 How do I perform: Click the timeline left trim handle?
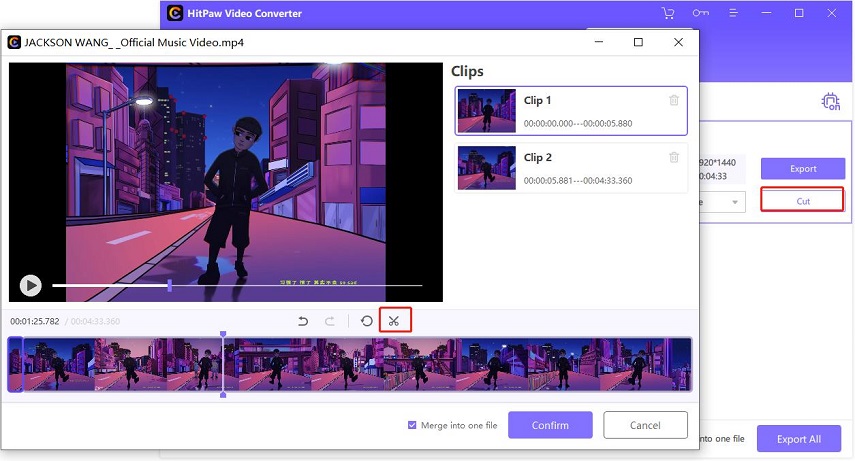[15, 364]
